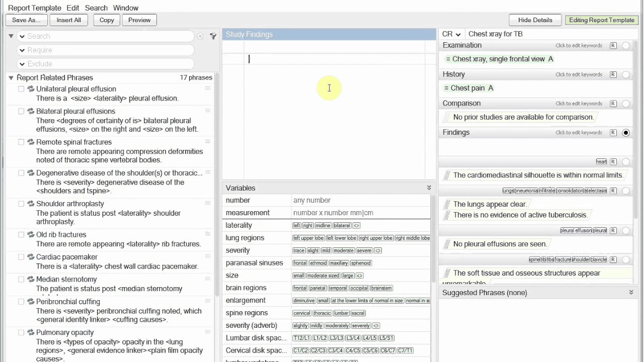
Task: Open the CR modality dropdown
Action: [452, 34]
